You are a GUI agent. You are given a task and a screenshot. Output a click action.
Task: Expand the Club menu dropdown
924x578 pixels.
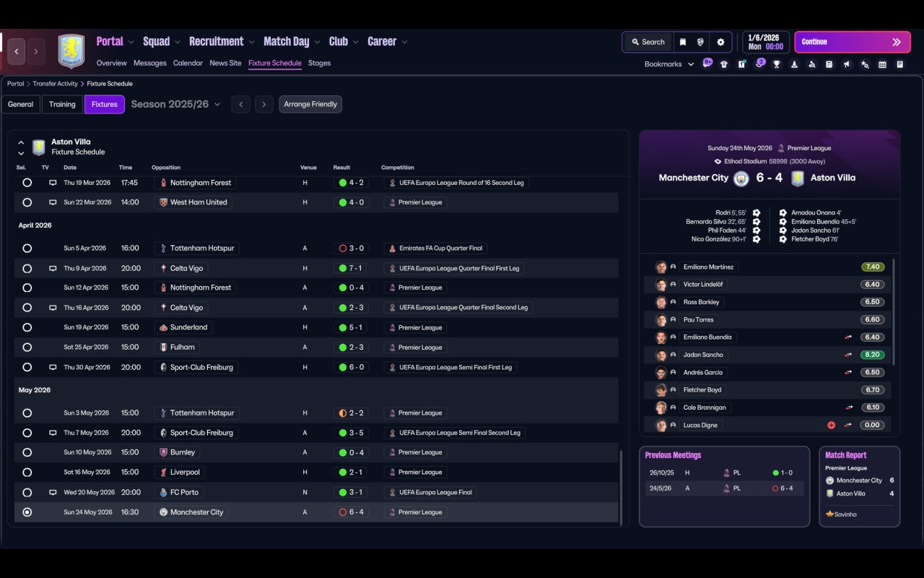pos(355,42)
